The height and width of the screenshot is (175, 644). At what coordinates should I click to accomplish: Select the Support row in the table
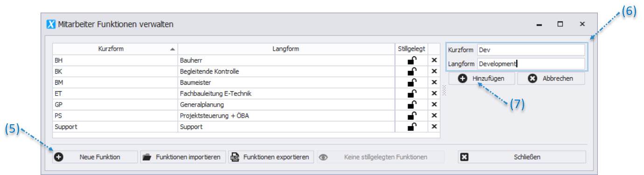click(246, 127)
